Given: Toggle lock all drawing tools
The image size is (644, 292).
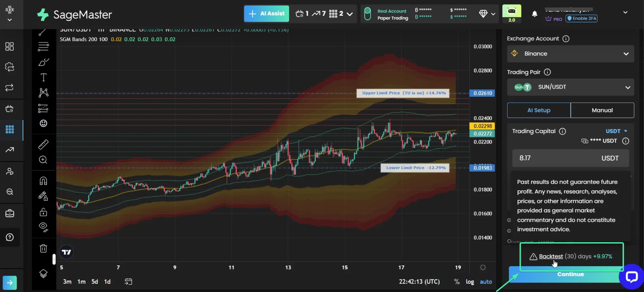Looking at the screenshot, I should point(43,212).
